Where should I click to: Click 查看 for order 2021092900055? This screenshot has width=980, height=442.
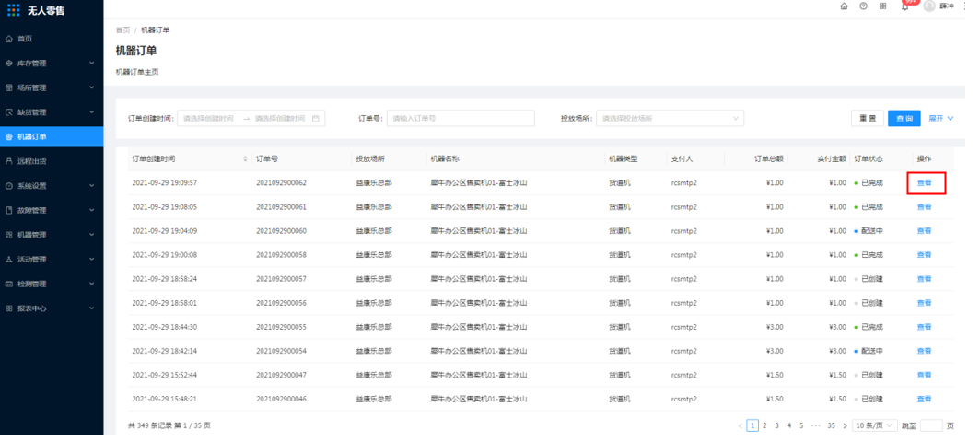click(x=925, y=327)
